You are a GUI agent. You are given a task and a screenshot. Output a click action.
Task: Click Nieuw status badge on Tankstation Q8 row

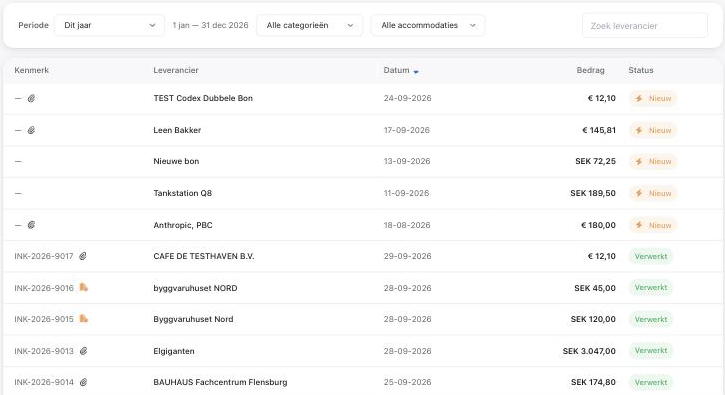click(x=653, y=193)
